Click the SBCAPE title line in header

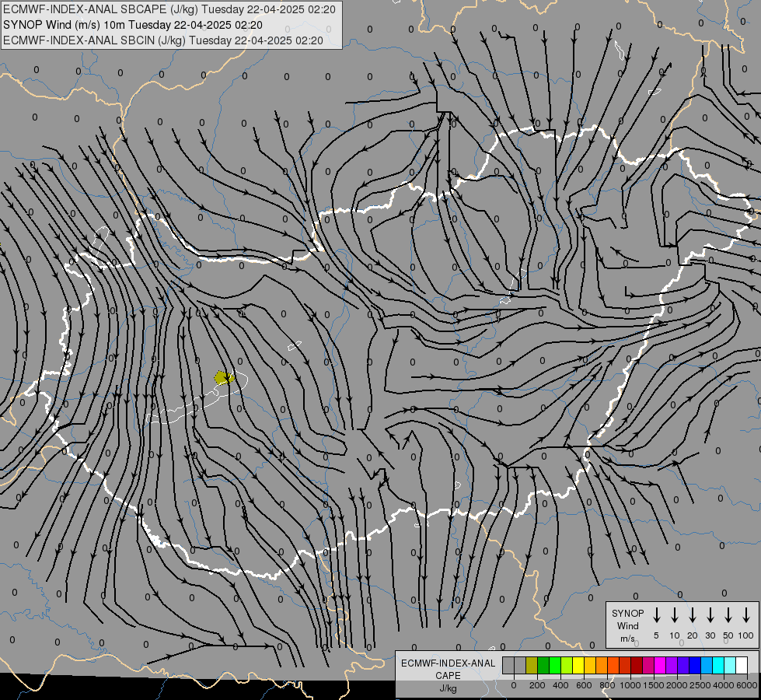coord(169,9)
